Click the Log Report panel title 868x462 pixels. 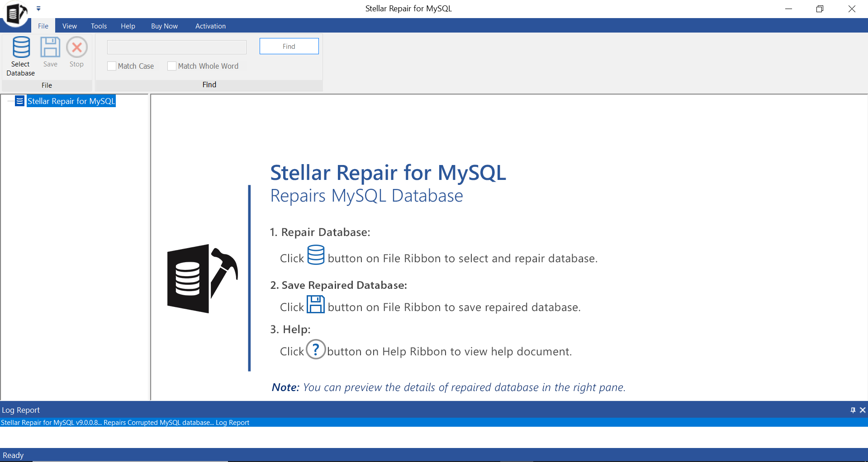tap(21, 410)
